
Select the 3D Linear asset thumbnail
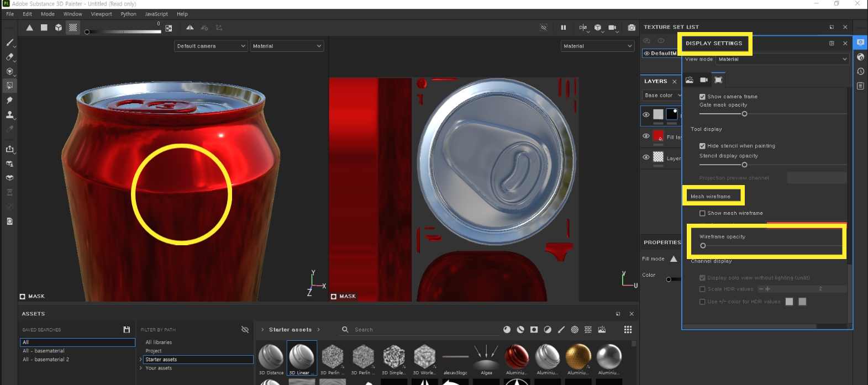pyautogui.click(x=302, y=358)
